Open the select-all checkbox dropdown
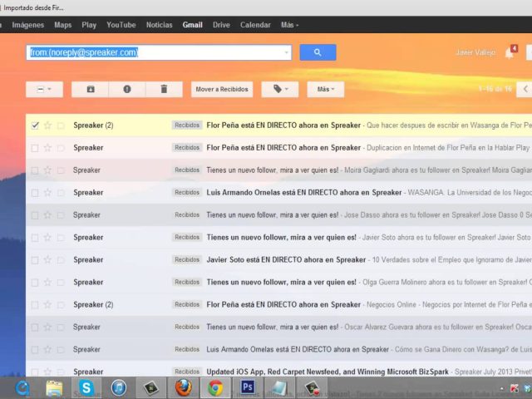This screenshot has width=532, height=399. pos(44,89)
